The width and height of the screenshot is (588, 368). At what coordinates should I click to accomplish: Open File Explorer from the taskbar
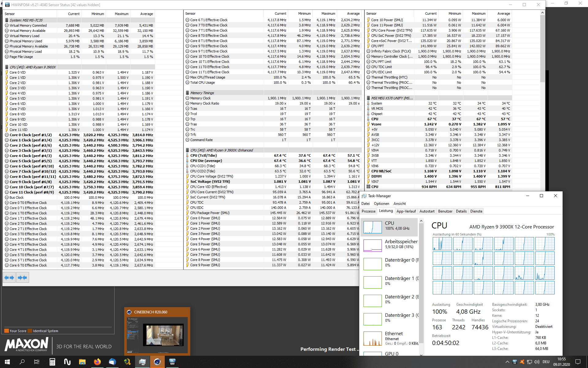(x=82, y=362)
